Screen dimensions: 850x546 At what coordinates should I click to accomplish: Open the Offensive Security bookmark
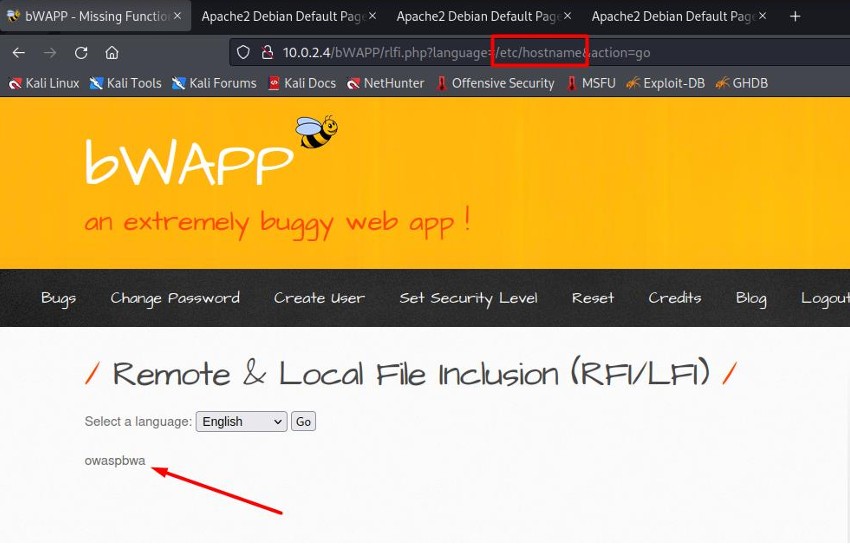pyautogui.click(x=495, y=83)
